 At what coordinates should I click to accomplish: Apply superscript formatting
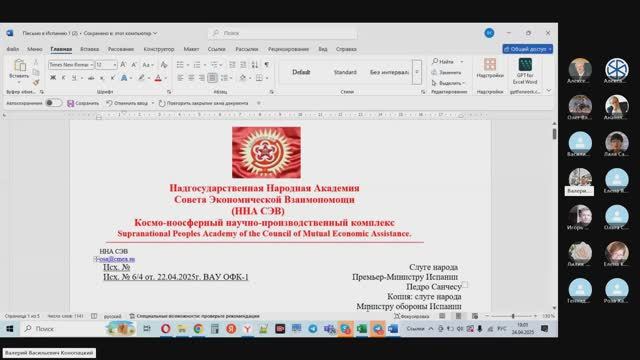pyautogui.click(x=113, y=78)
